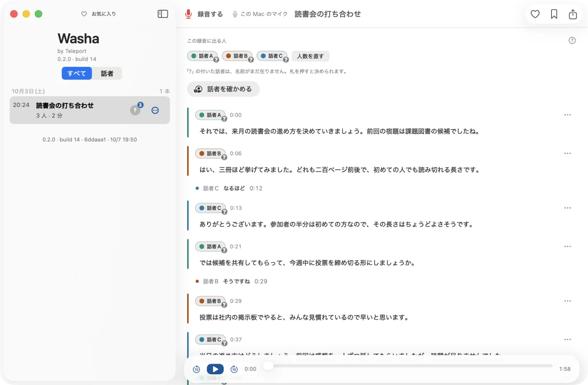The image size is (588, 385).
Task: Open more options for 読書会の打ち合わせ in sidebar
Action: click(155, 111)
